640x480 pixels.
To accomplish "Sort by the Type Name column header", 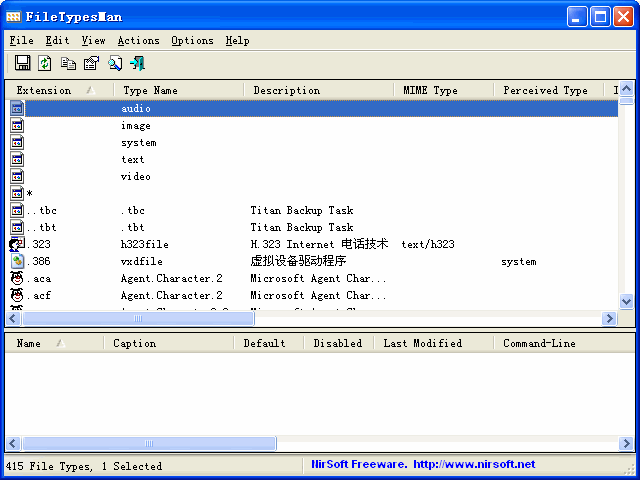I will 178,90.
